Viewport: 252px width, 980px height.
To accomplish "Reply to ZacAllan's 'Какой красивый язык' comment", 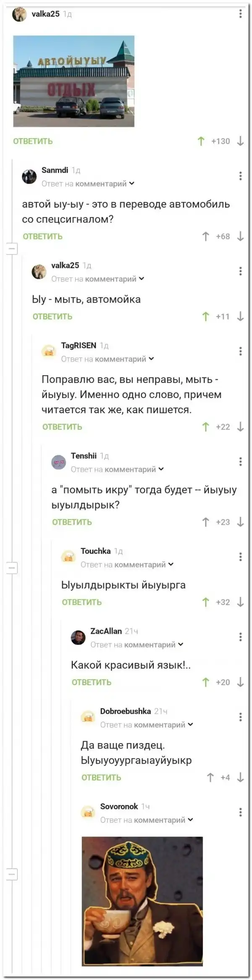I will point(91,682).
